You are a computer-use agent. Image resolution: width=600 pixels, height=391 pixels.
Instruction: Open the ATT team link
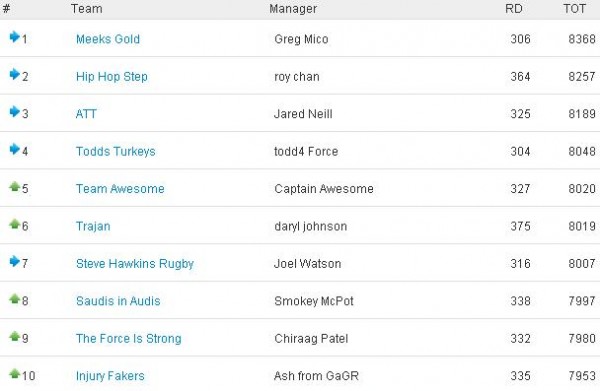tap(86, 114)
